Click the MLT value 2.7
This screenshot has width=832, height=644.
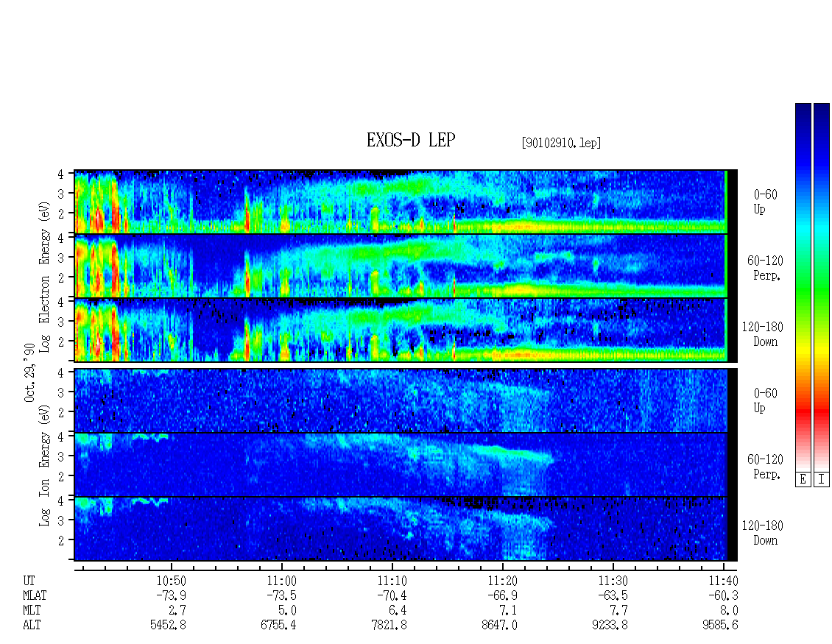pos(177,611)
